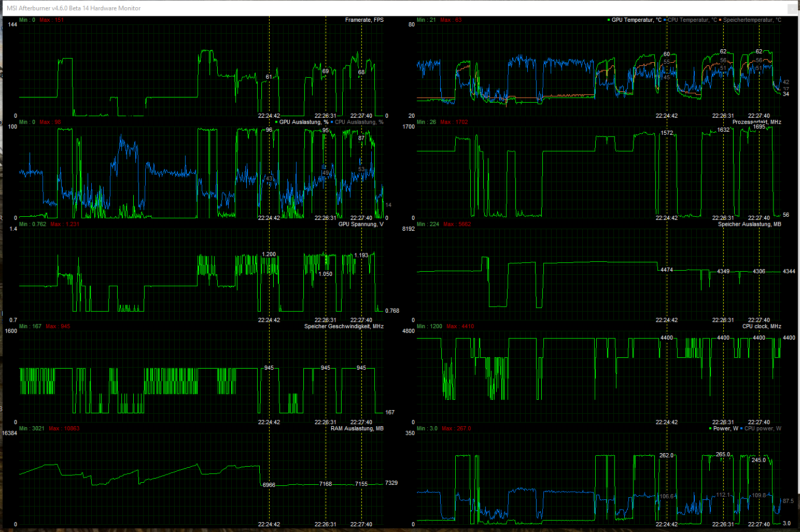Click the 6966 reading in RAM Auslastung graph
This screenshot has width=800, height=532.
pyautogui.click(x=269, y=485)
